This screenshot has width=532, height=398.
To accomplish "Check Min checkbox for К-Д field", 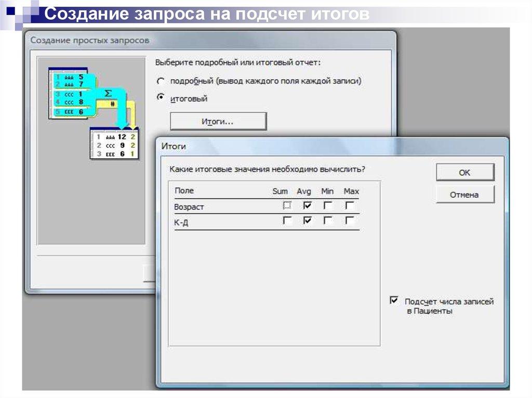I will coord(328,221).
